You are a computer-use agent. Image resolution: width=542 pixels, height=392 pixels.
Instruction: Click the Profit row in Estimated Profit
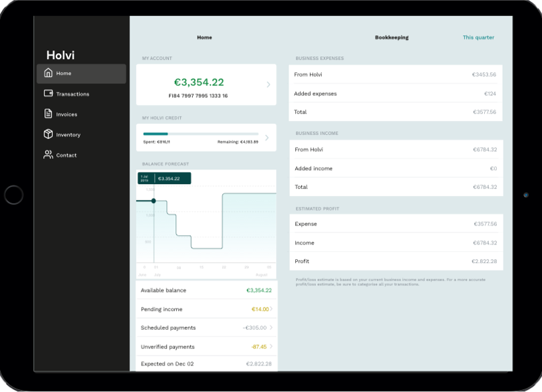(396, 261)
